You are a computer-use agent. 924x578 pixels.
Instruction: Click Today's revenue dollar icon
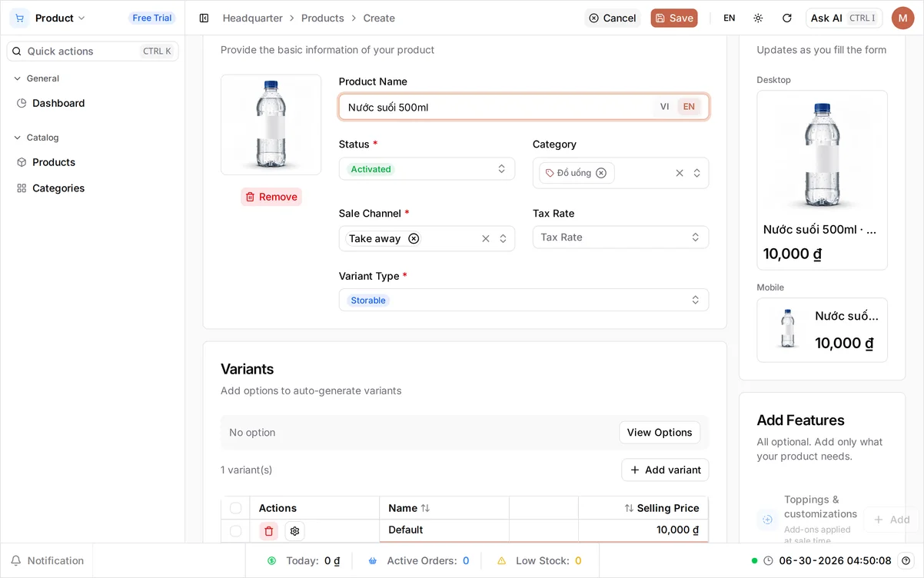click(x=272, y=561)
